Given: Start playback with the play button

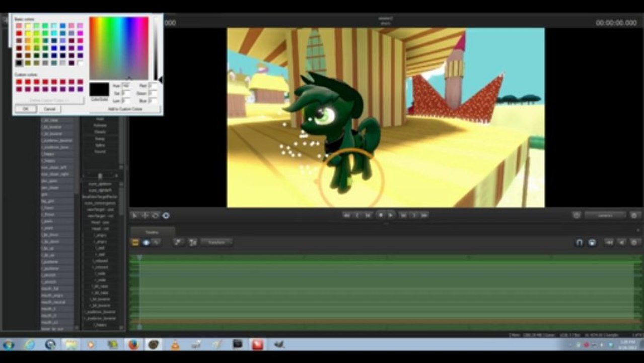Looking at the screenshot, I should click(391, 215).
